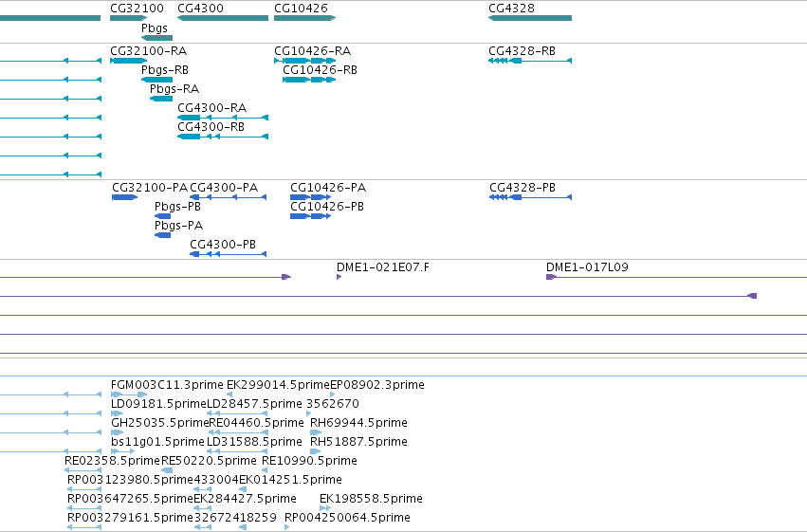Select the Pbgs-PB protein feature
Screen dimensions: 807x532
163,216
